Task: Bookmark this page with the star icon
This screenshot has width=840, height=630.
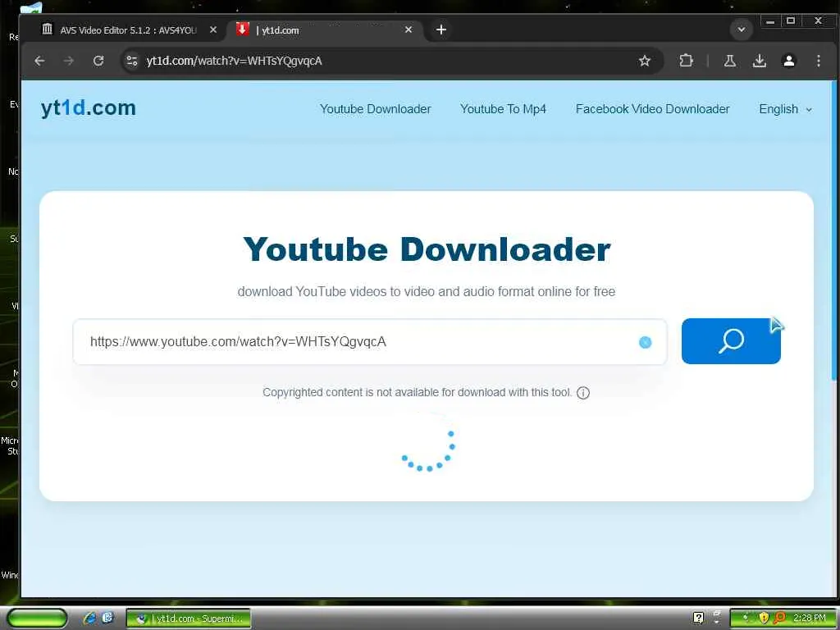Action: click(645, 61)
